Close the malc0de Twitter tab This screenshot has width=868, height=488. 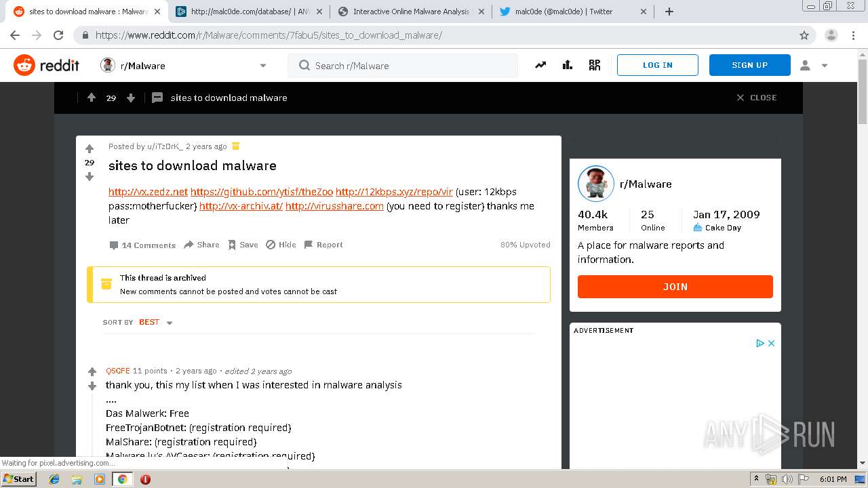tap(644, 12)
